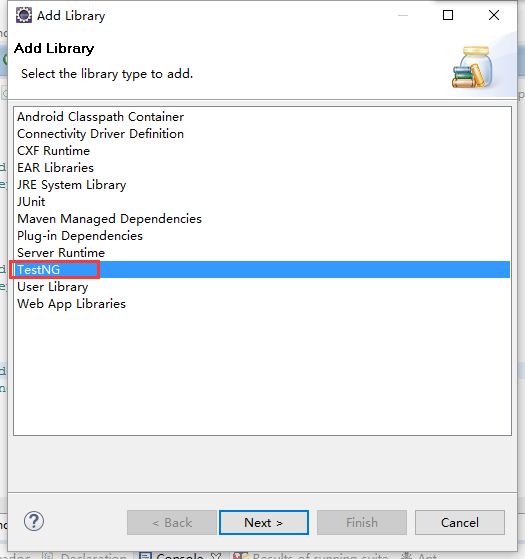This screenshot has height=559, width=525.
Task: Select Server Runtime item
Action: (61, 253)
